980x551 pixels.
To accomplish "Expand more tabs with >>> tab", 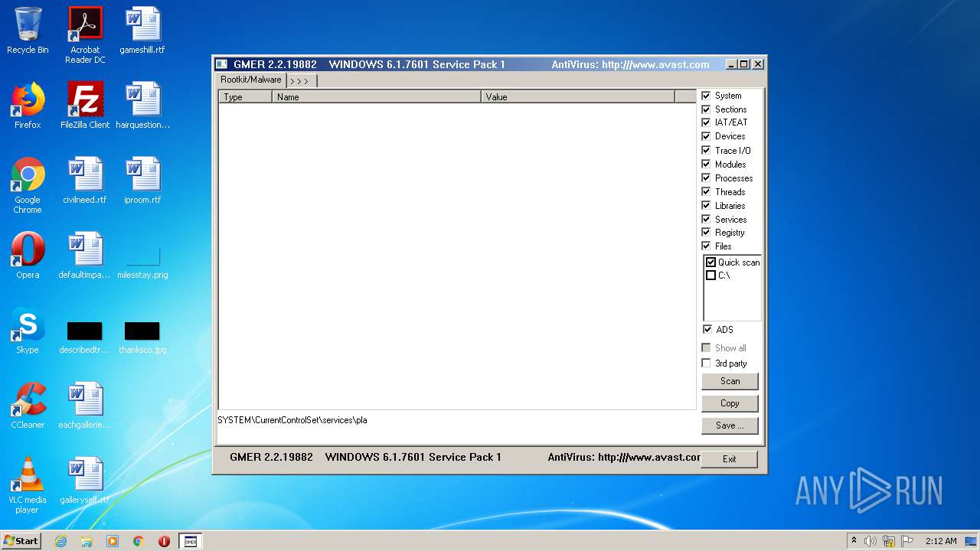I will pos(300,80).
